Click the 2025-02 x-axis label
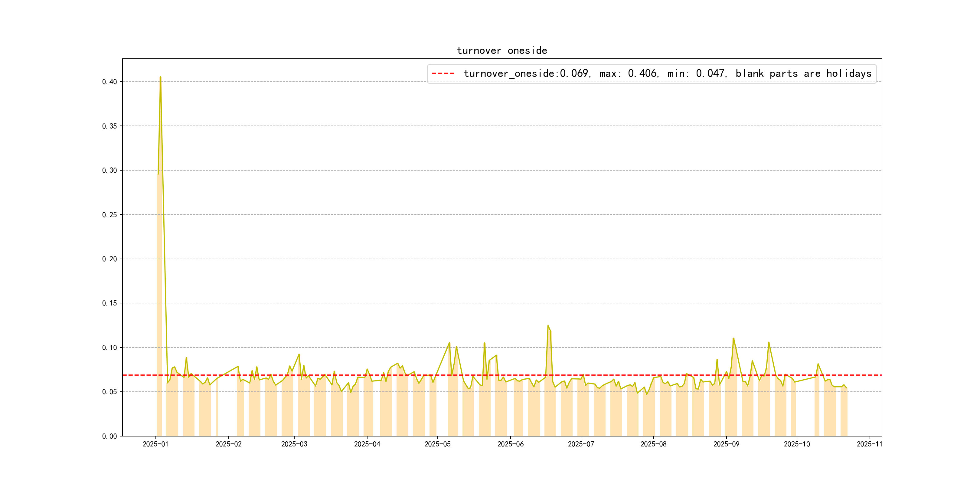The height and width of the screenshot is (490, 980). pyautogui.click(x=228, y=444)
